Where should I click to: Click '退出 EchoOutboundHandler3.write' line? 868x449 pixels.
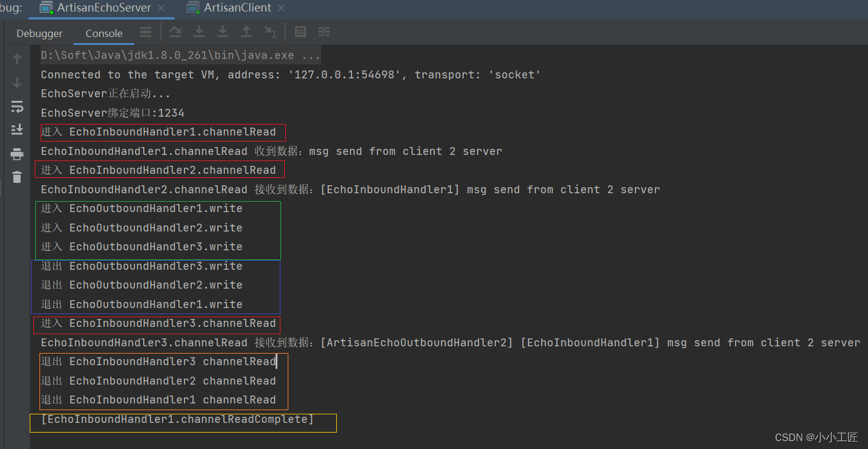click(x=141, y=266)
